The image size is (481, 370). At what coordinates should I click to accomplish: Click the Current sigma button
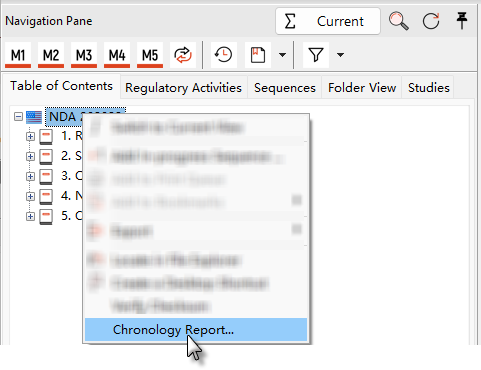pyautogui.click(x=328, y=21)
